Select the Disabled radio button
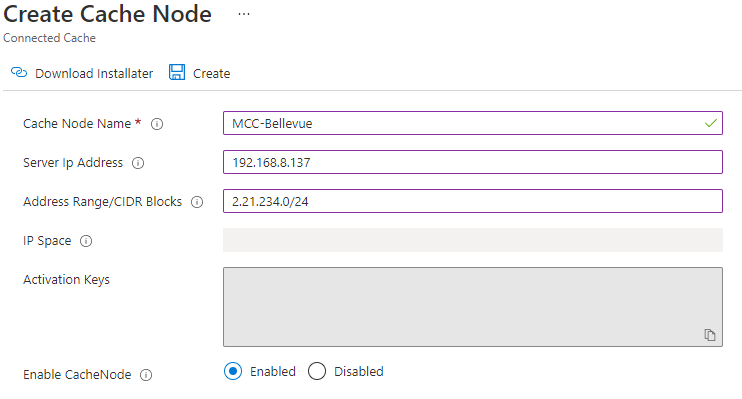 pos(317,372)
